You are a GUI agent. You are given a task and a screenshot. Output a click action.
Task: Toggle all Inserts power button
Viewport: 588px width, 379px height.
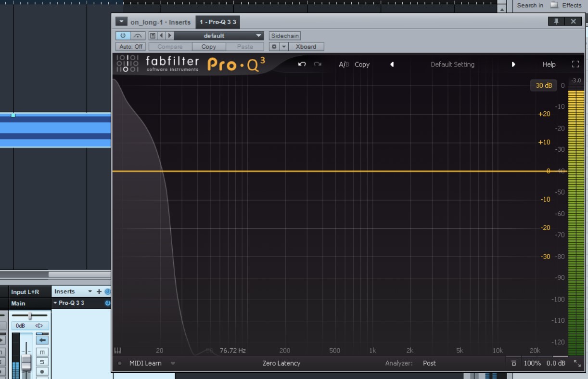coord(107,291)
